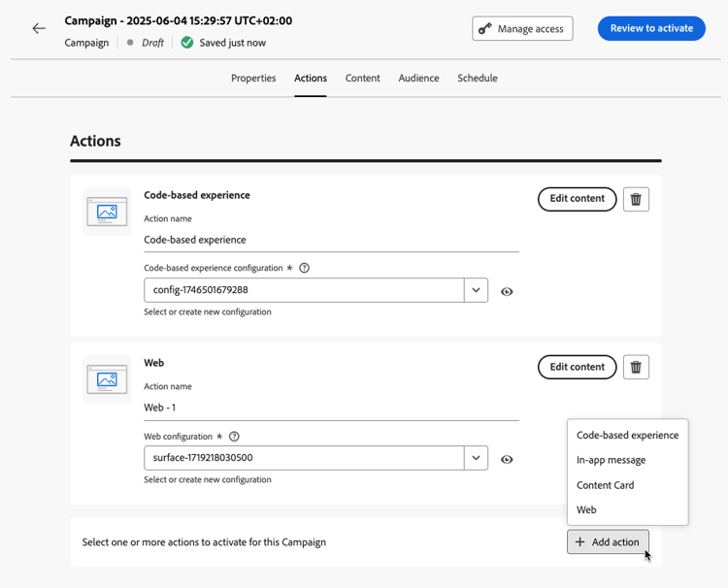
Task: Preview config-1746501679288 with the eye icon
Action: pyautogui.click(x=507, y=291)
